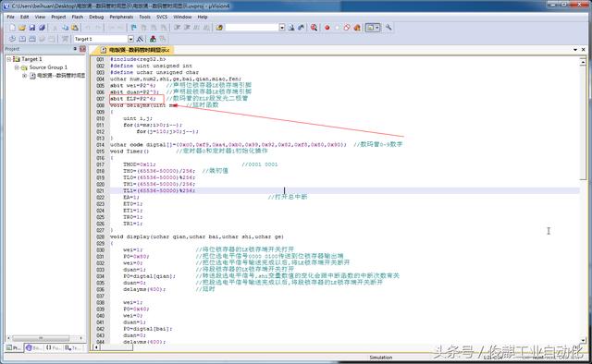This screenshot has width=592, height=364.
Task: Save the current file with the floppy disk icon
Action: coord(32,28)
